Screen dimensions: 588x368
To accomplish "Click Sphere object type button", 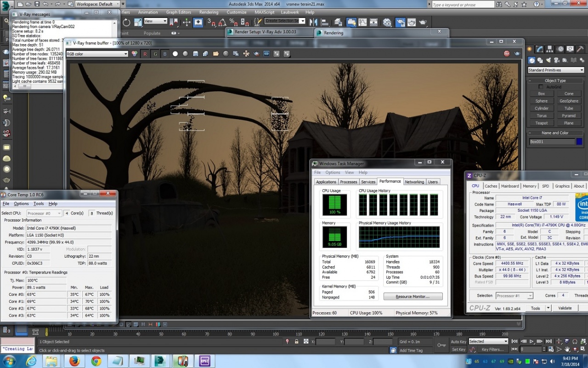I will pos(542,101).
